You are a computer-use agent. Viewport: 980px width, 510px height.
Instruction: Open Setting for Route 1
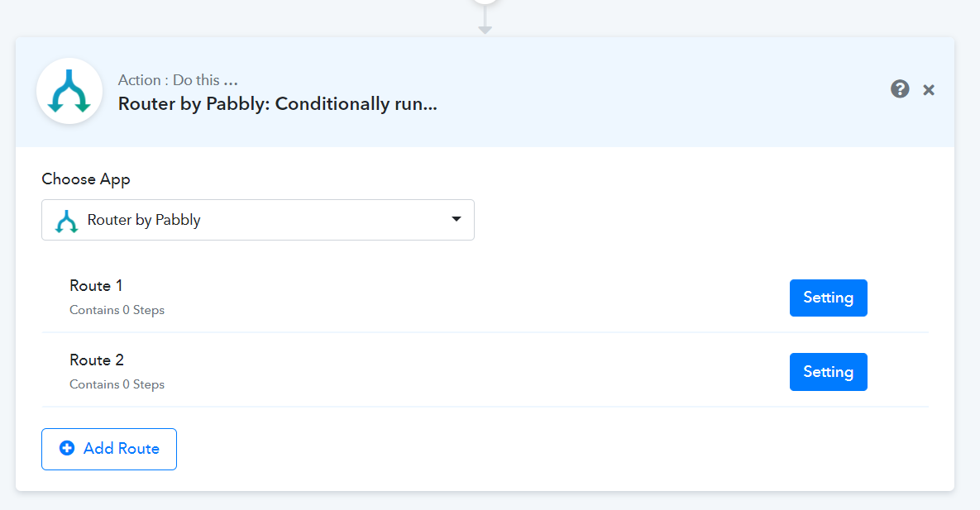point(828,298)
